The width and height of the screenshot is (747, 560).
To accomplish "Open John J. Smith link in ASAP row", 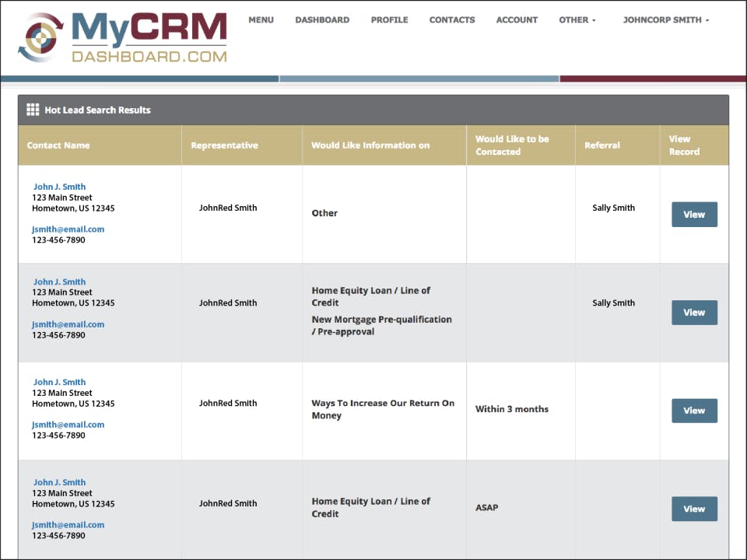I will pyautogui.click(x=60, y=482).
